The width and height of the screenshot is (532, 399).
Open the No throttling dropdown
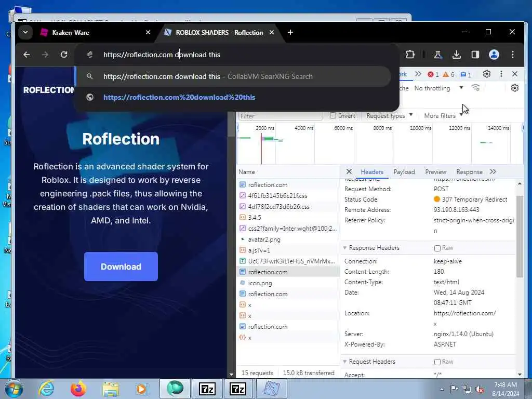coord(438,88)
